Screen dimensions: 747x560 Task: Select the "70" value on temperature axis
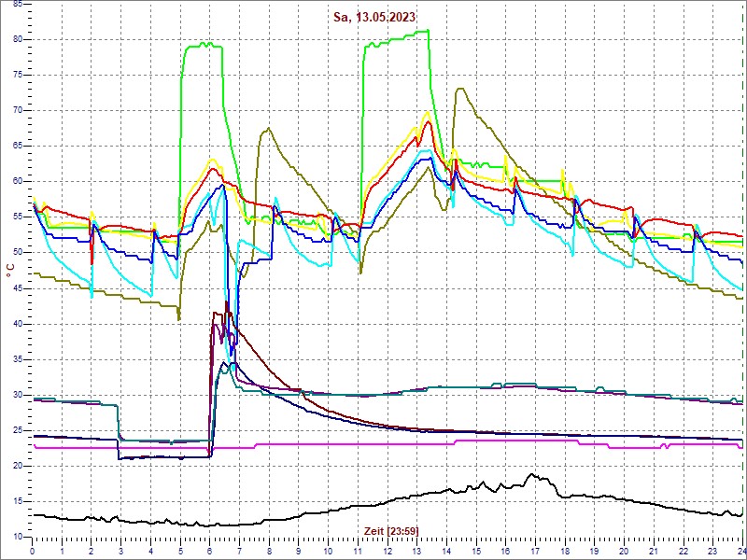tap(18, 111)
